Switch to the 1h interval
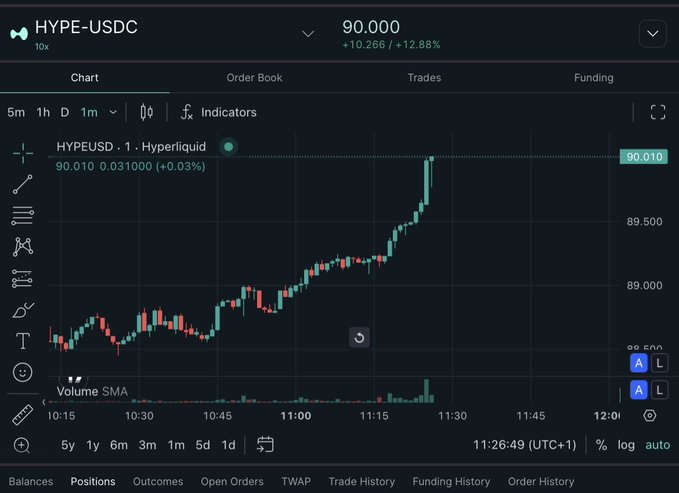This screenshot has height=493, width=679. click(43, 112)
